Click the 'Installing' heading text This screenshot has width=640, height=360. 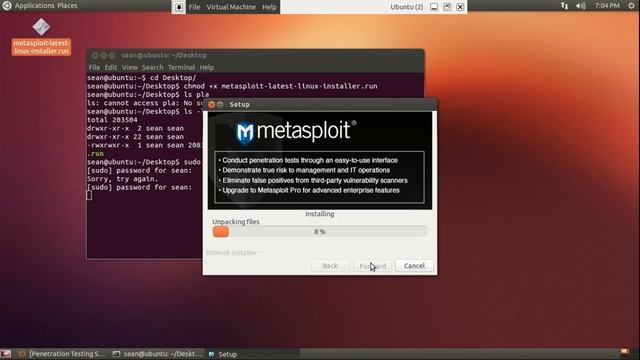pos(320,214)
